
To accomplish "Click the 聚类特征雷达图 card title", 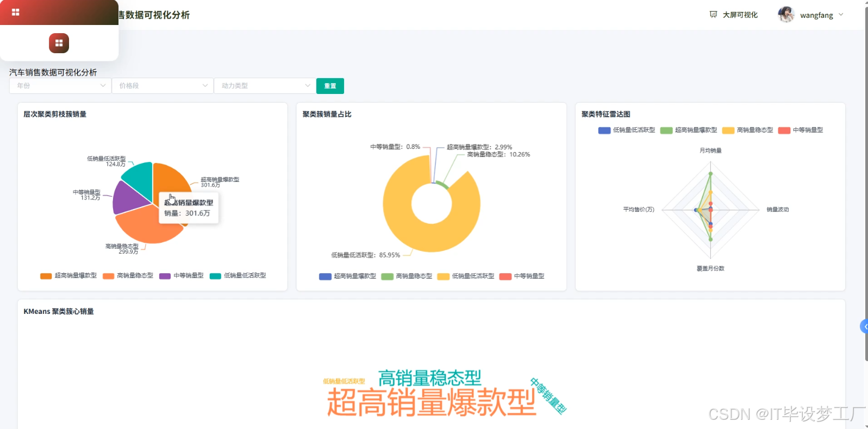I will click(x=606, y=114).
